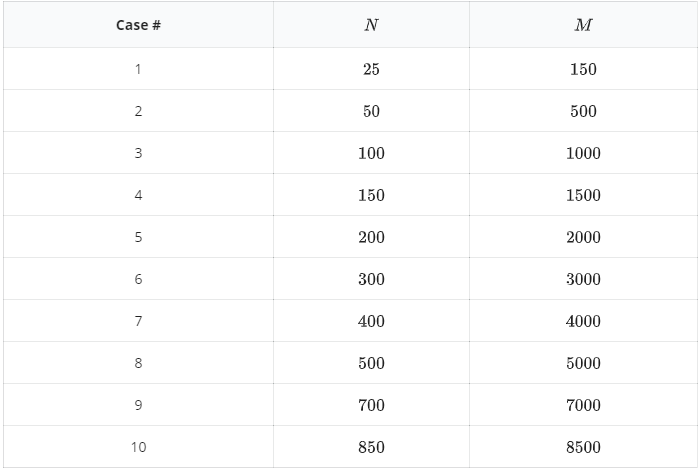The height and width of the screenshot is (471, 698).
Task: Click the N column header
Action: click(x=371, y=25)
